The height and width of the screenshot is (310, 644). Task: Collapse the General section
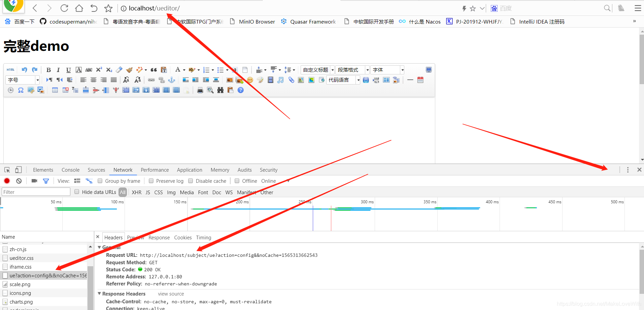[x=99, y=247]
